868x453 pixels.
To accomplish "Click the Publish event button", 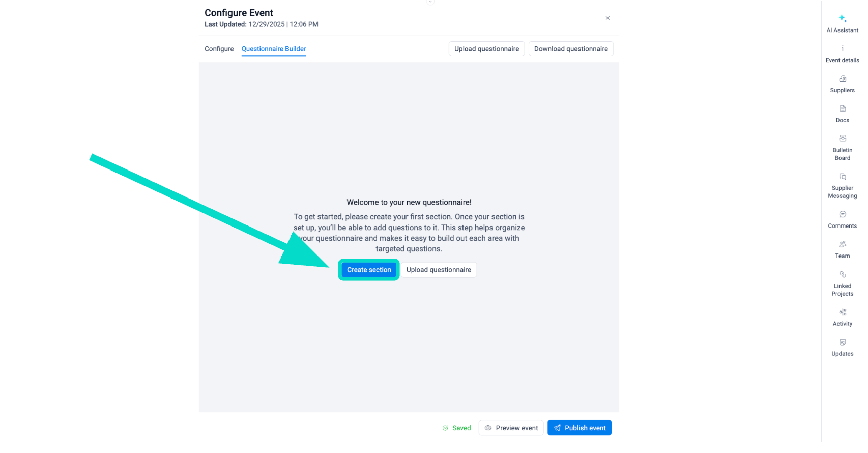I will pyautogui.click(x=580, y=428).
